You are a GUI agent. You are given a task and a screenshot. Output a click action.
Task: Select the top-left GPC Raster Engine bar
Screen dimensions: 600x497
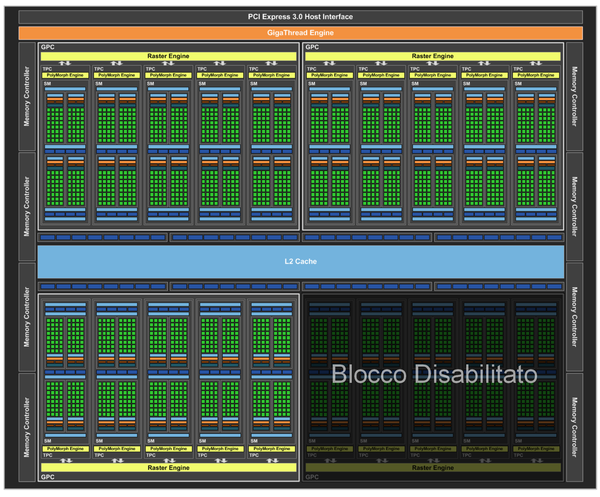point(168,56)
